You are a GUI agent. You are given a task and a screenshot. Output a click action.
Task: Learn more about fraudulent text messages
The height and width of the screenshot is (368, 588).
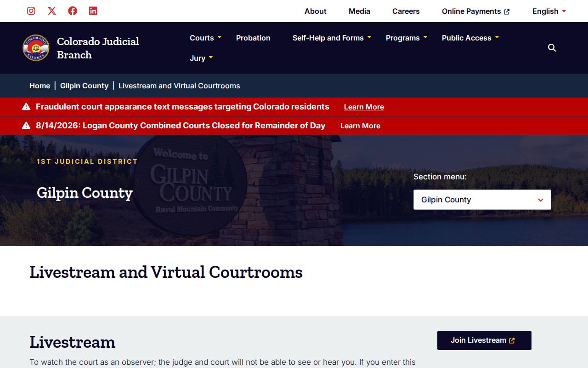[364, 107]
